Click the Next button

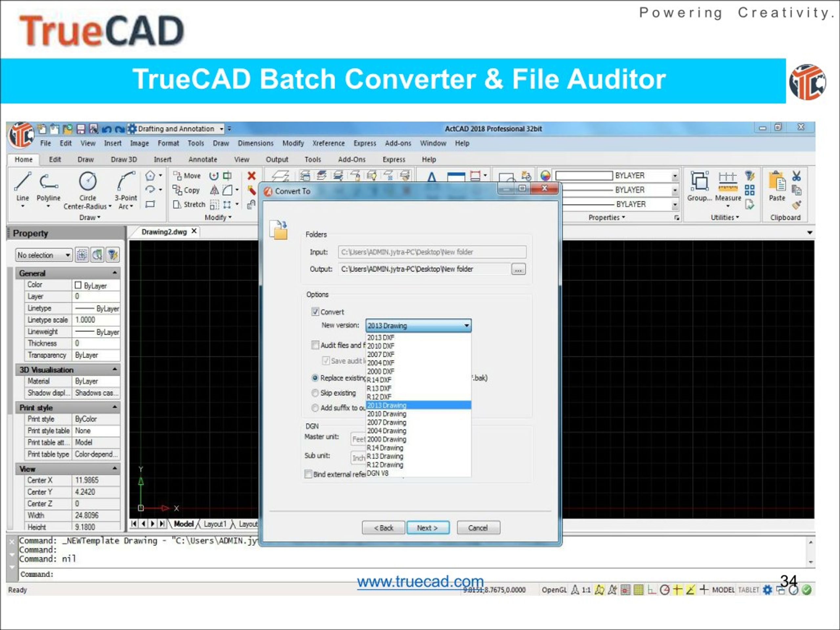(x=428, y=528)
